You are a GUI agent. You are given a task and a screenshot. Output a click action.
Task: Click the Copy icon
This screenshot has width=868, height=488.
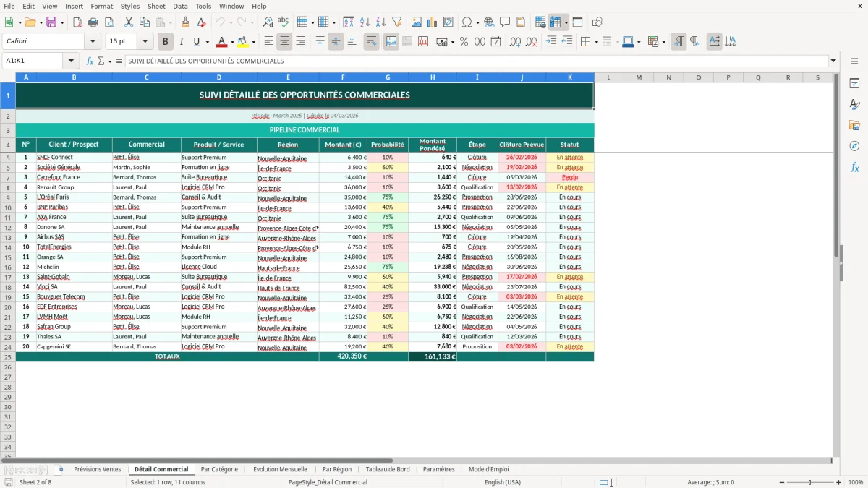coord(145,22)
